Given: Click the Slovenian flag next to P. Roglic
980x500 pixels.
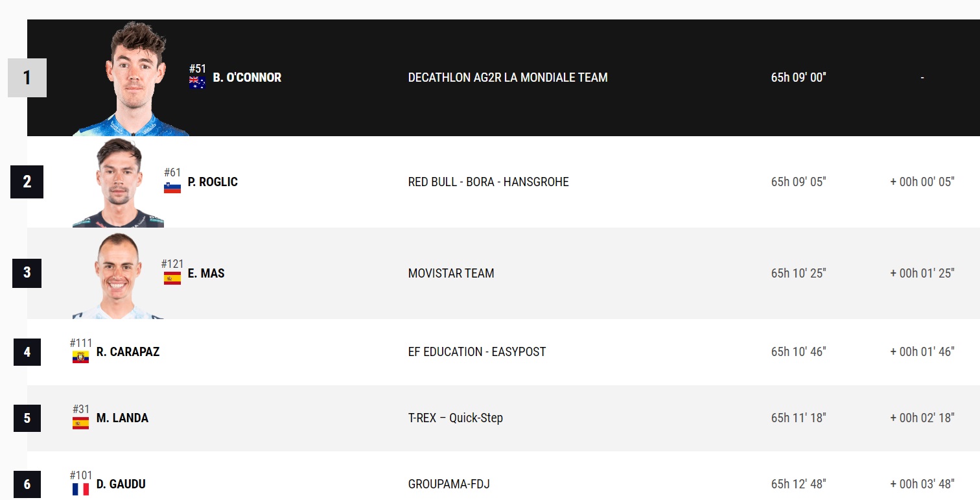Looking at the screenshot, I should [x=172, y=187].
